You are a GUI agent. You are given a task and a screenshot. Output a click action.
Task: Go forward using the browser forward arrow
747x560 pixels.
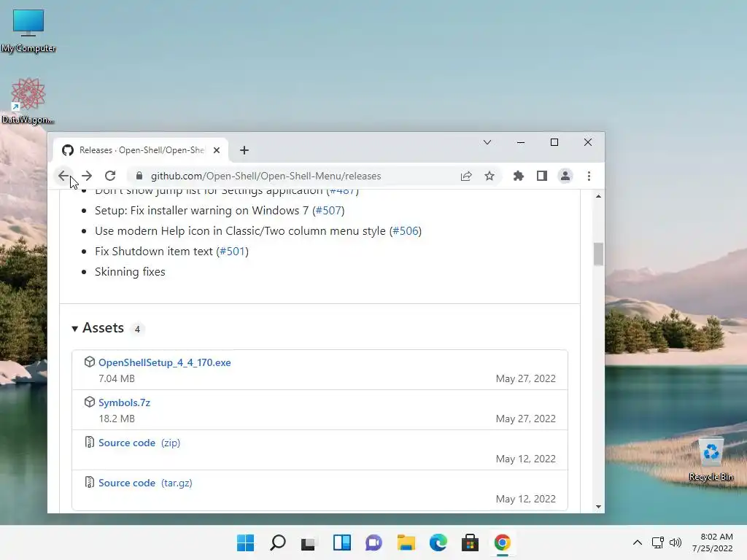[87, 176]
